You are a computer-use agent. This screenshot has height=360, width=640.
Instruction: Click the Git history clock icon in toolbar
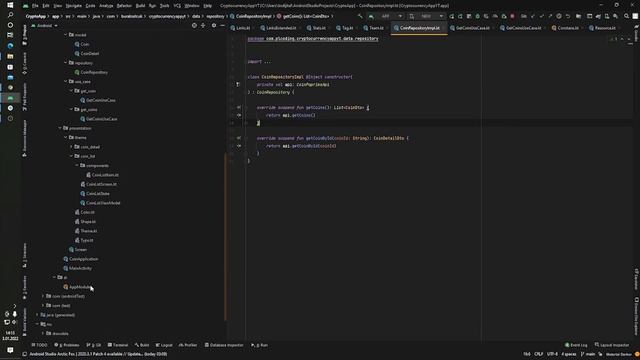559,16
